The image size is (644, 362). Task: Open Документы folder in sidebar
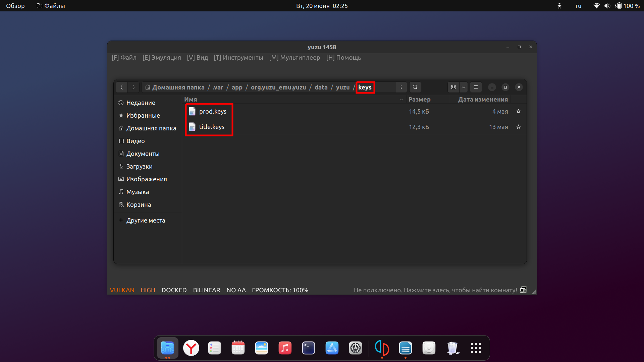(x=148, y=154)
